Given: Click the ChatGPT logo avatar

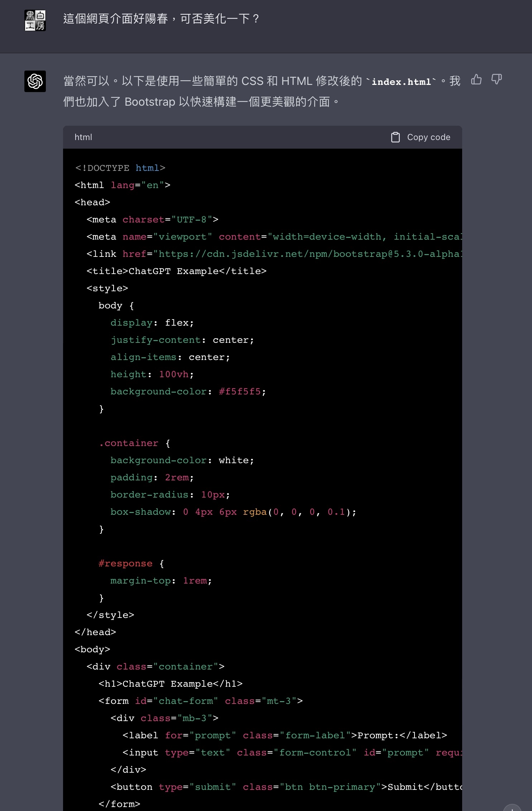Looking at the screenshot, I should 35,81.
